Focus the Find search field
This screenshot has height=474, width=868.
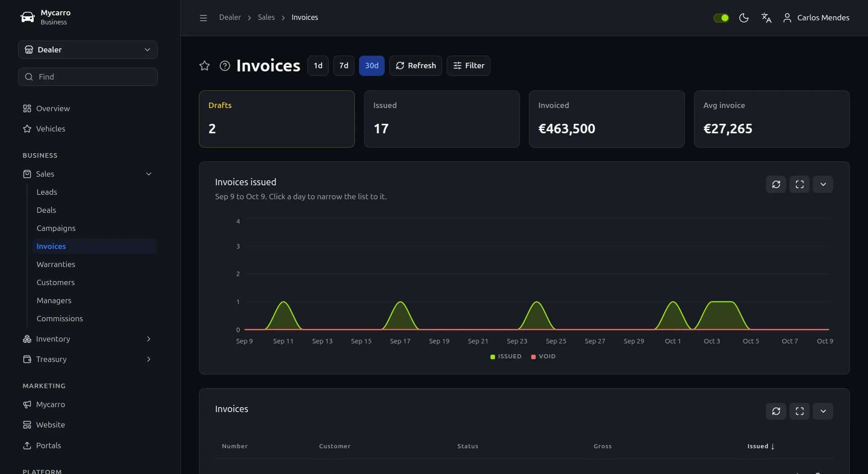(x=88, y=77)
